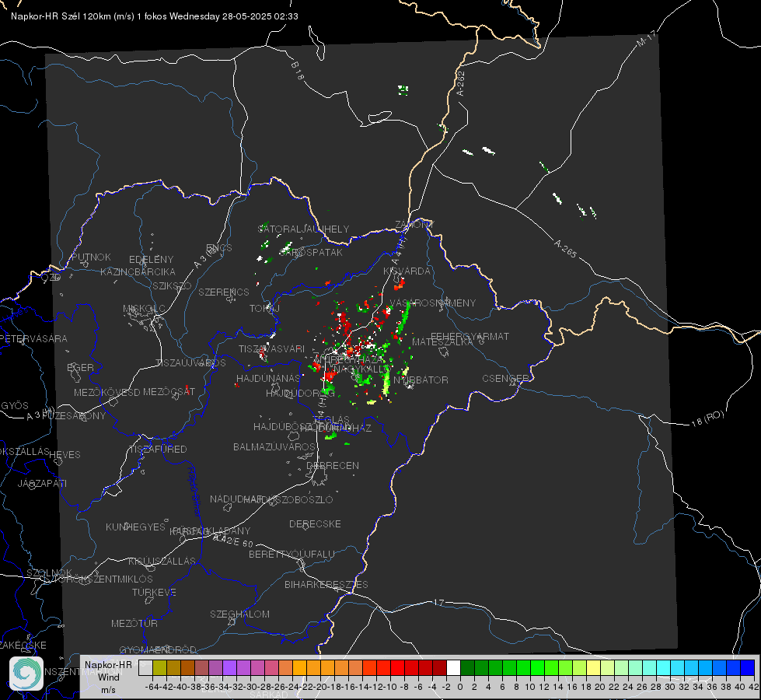
Task: Click the TISZAFÜRED label
Action: tap(158, 450)
